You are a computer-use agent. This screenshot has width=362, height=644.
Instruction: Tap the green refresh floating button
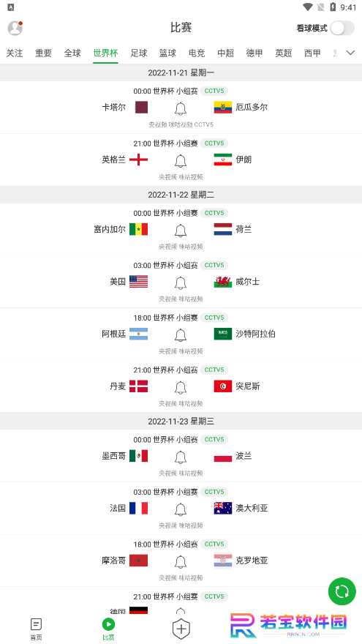tap(342, 591)
